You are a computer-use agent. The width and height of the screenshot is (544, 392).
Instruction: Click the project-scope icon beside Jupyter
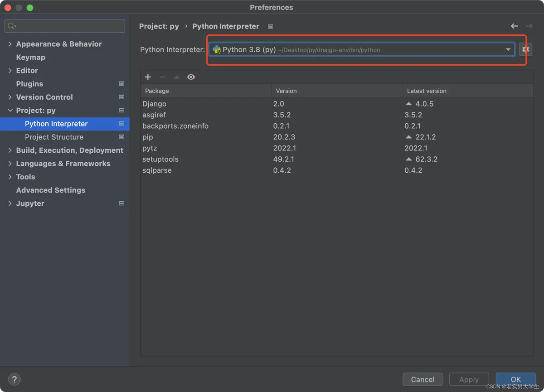click(x=121, y=203)
